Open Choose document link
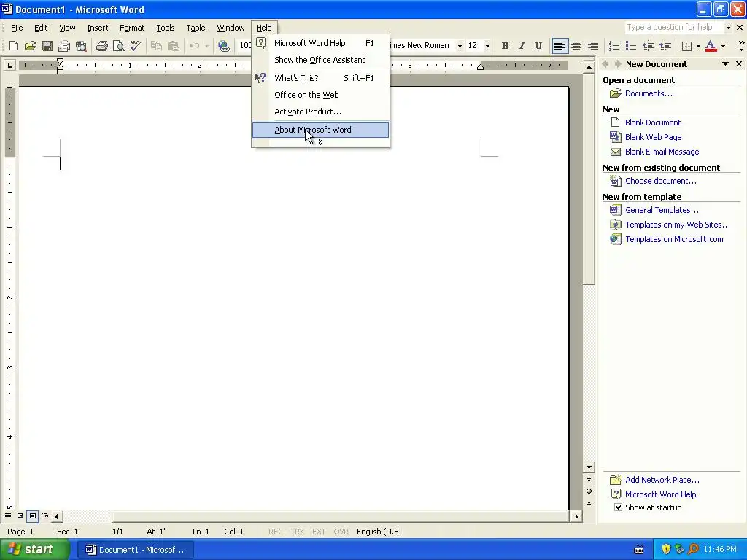Screen dimensions: 747x560 [x=660, y=181]
